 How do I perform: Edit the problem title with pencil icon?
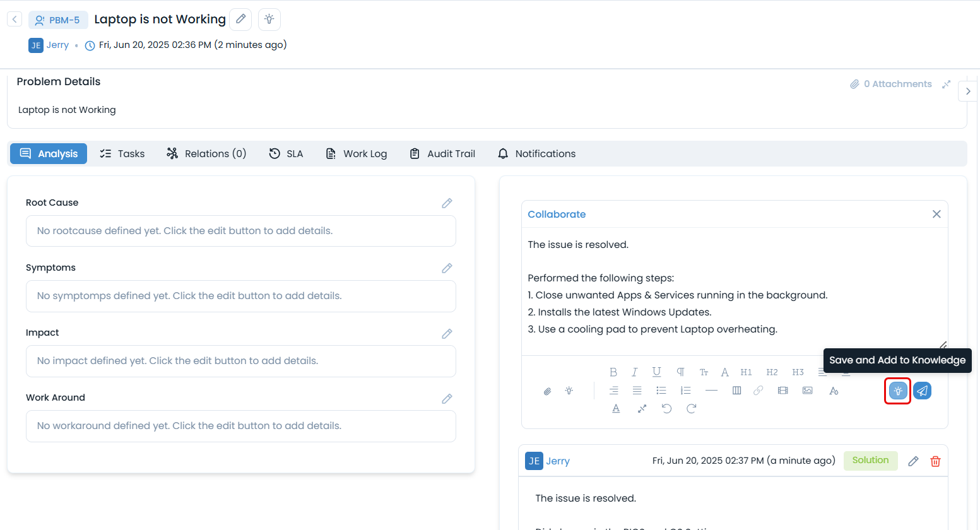[x=240, y=20]
